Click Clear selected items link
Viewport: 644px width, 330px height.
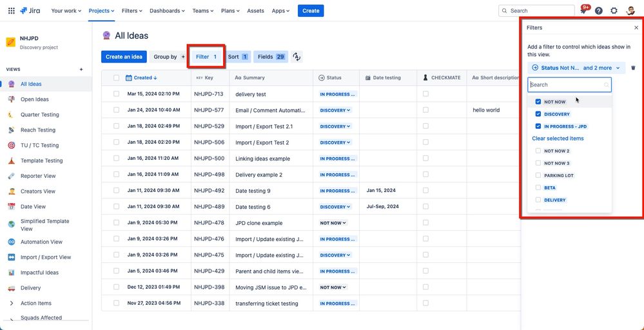click(x=558, y=139)
